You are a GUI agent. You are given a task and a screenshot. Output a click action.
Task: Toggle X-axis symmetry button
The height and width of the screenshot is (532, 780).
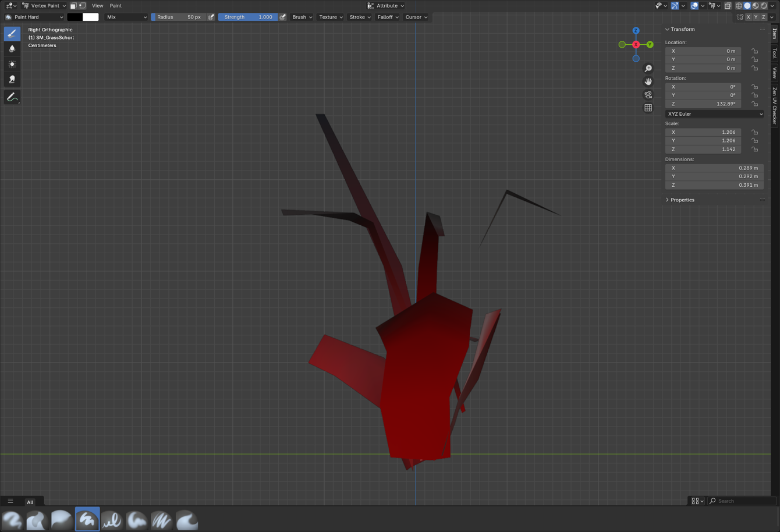pos(748,17)
